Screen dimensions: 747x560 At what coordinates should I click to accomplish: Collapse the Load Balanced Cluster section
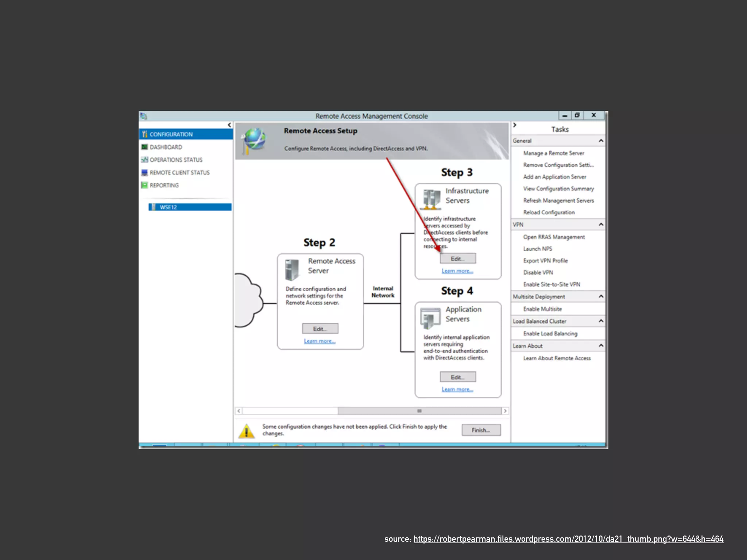tap(601, 321)
